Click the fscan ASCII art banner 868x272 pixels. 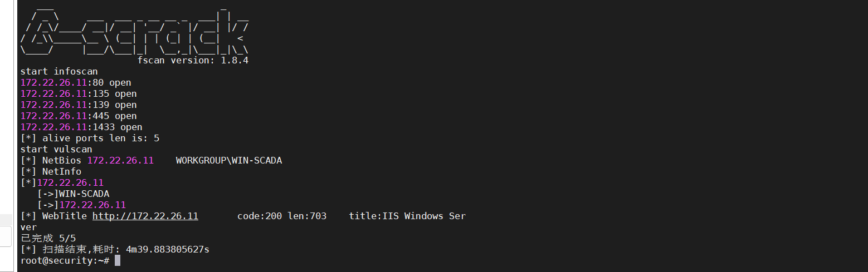point(134,32)
